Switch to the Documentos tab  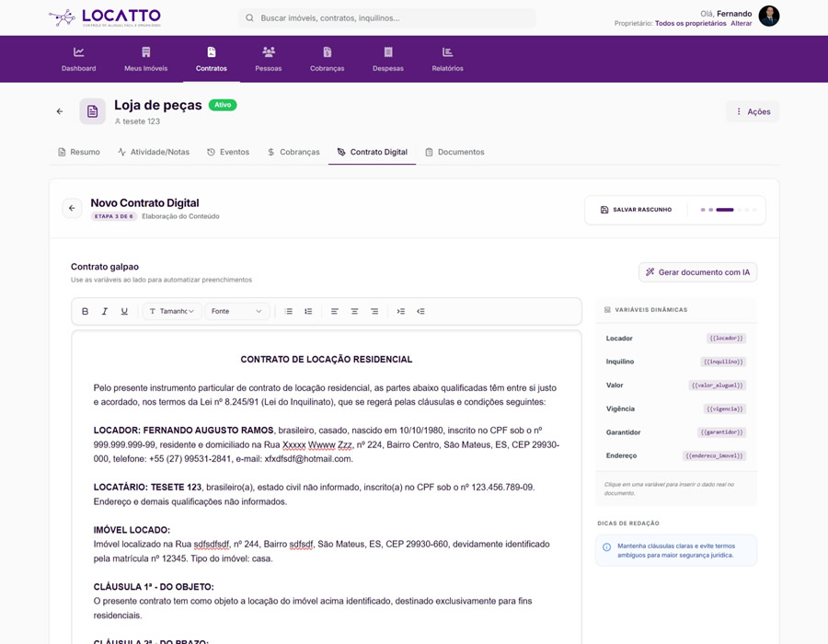(457, 152)
